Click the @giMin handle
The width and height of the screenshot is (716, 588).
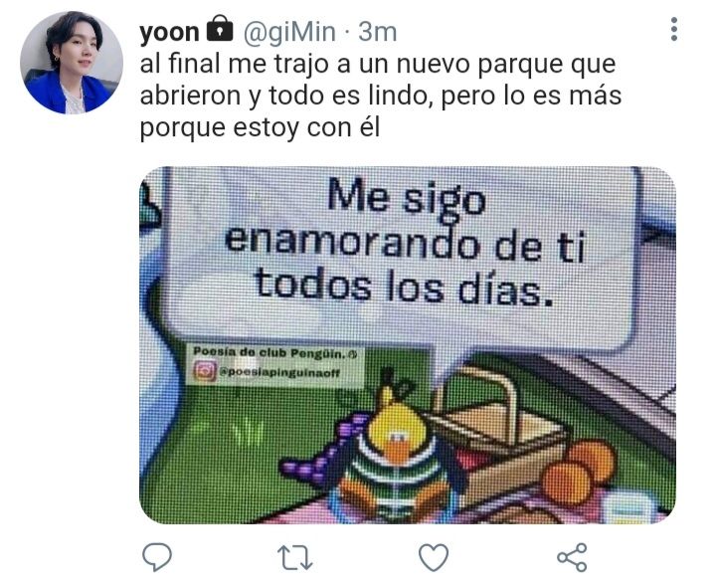(x=289, y=32)
